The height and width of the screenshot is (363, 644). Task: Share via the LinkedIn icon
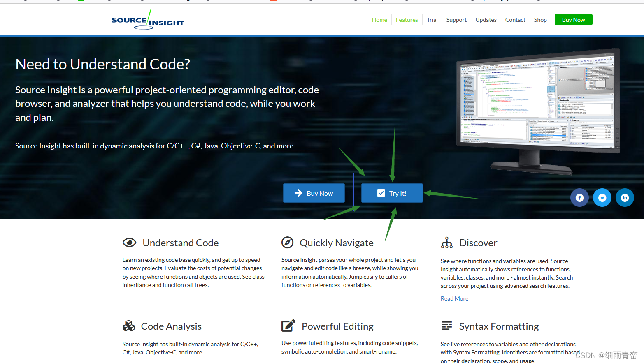(625, 198)
